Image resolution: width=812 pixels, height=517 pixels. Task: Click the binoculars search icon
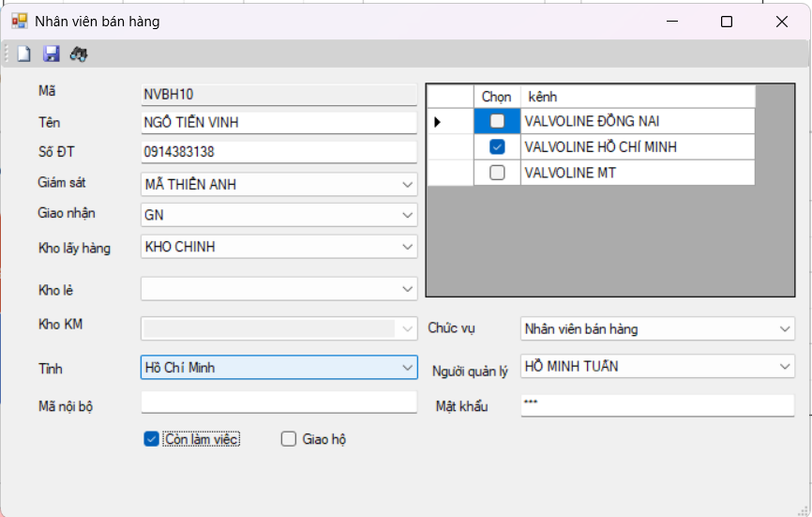click(x=79, y=53)
